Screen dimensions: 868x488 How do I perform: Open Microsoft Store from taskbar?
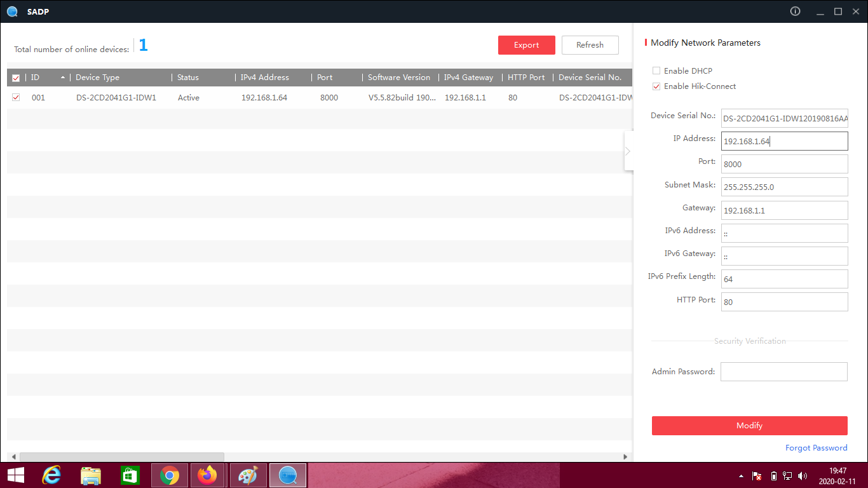[130, 475]
